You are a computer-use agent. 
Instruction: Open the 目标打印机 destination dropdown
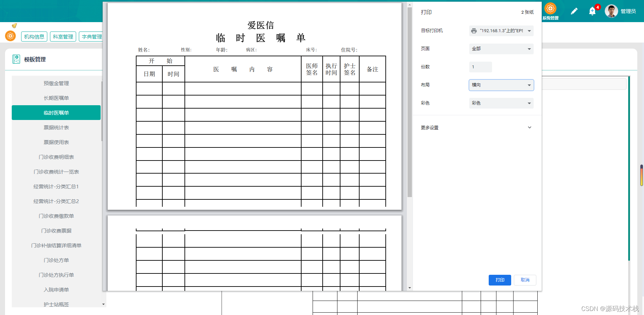501,31
